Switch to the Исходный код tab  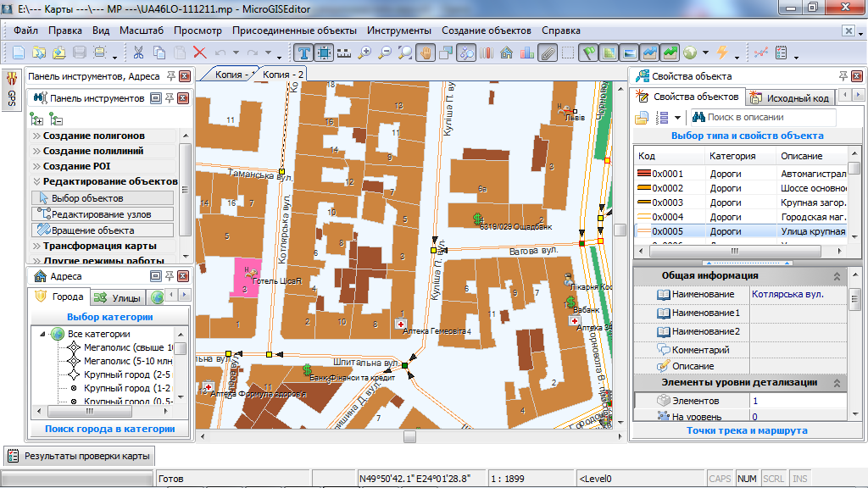pos(790,98)
